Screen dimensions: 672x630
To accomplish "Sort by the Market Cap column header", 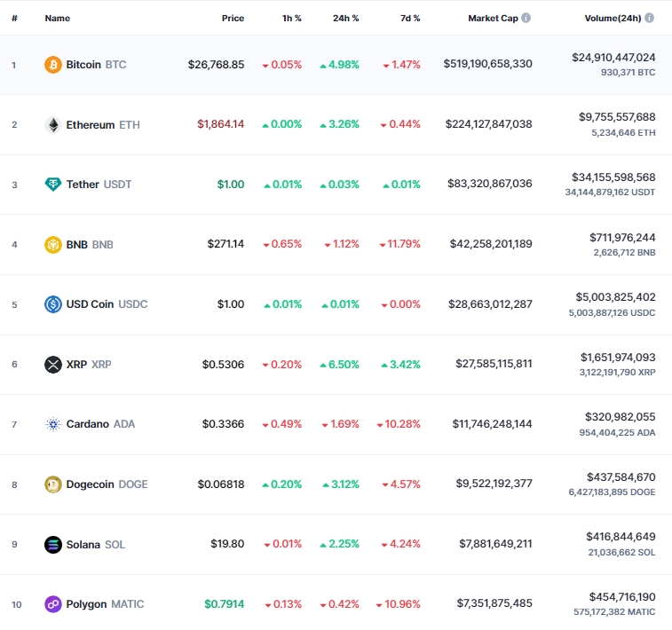I will coord(493,18).
